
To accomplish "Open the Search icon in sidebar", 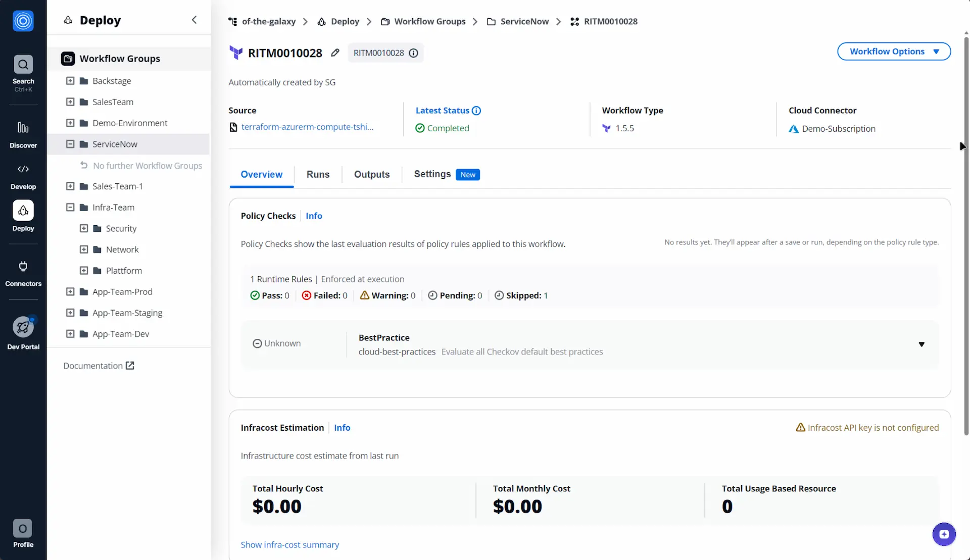I will pyautogui.click(x=23, y=65).
